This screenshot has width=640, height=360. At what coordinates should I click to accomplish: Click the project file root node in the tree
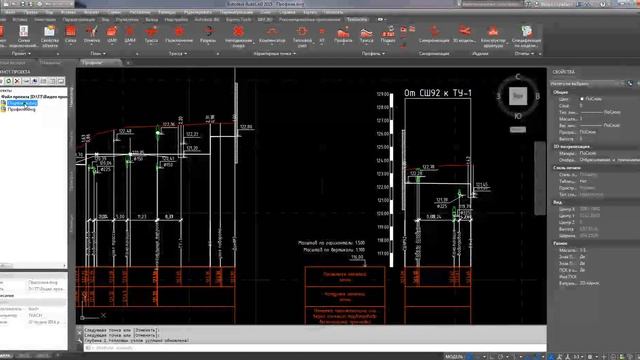pyautogui.click(x=34, y=97)
